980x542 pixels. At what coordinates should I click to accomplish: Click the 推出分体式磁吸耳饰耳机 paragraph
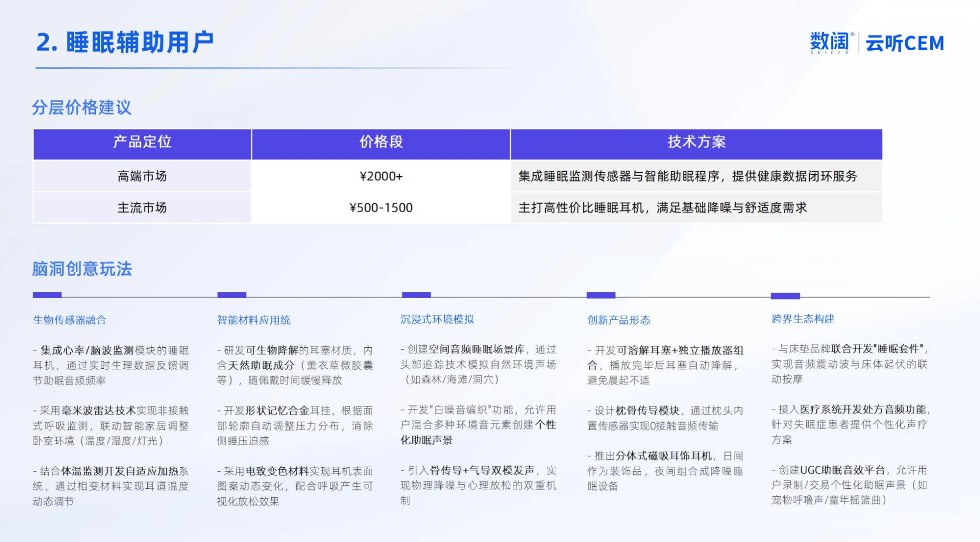[666, 471]
